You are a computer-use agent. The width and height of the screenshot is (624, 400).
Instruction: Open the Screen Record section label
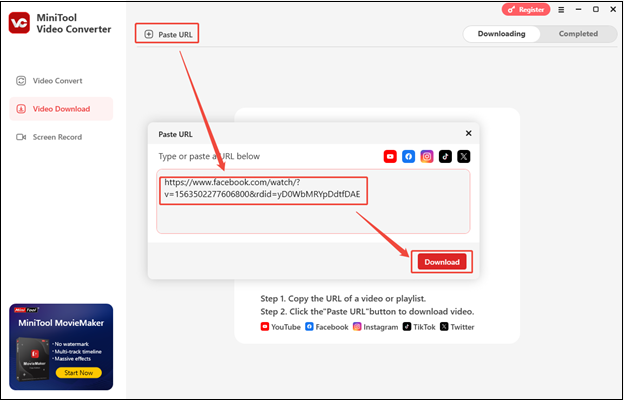click(x=57, y=137)
